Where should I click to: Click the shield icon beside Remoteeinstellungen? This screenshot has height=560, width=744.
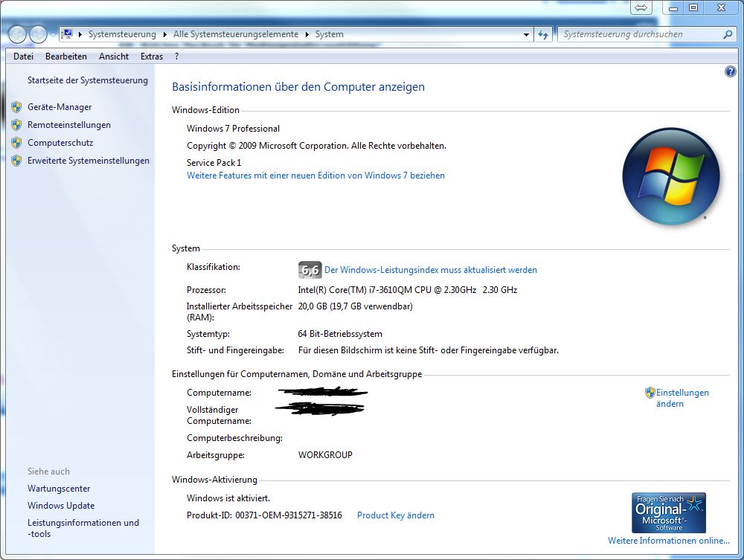tap(16, 125)
